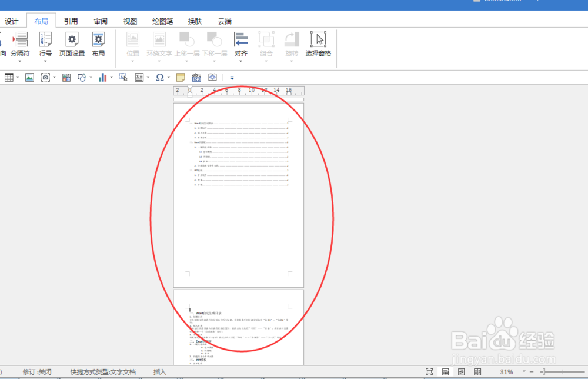Switch to two-page reading view icon

477,372
